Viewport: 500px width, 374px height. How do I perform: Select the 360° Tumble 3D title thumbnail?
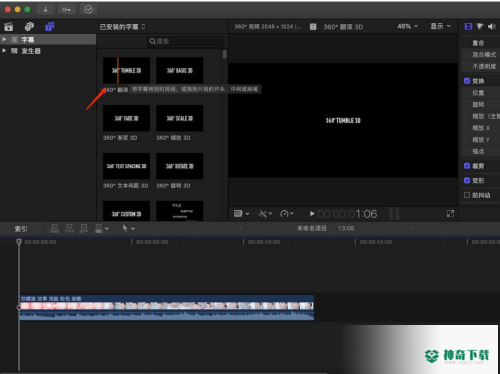point(126,70)
